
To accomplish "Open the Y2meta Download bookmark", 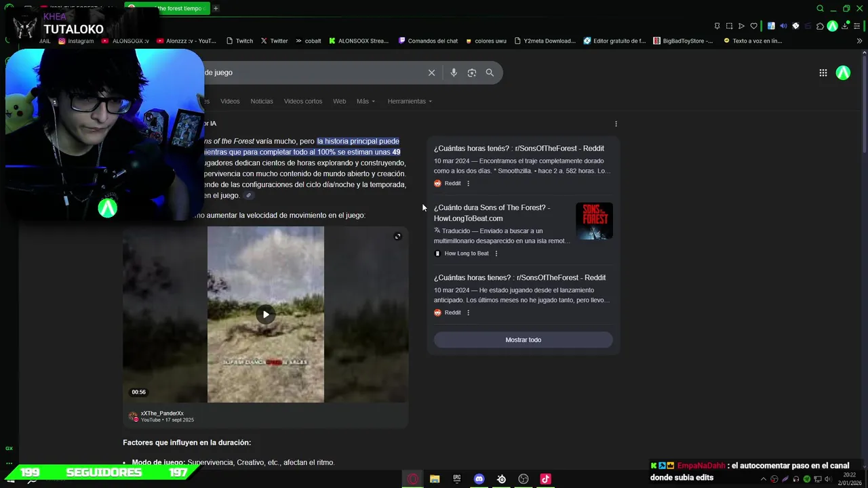I will pos(545,41).
